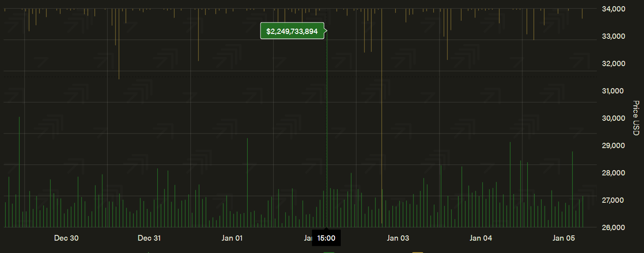Click the 33,000 price axis label
This screenshot has height=253, width=644.
click(613, 36)
